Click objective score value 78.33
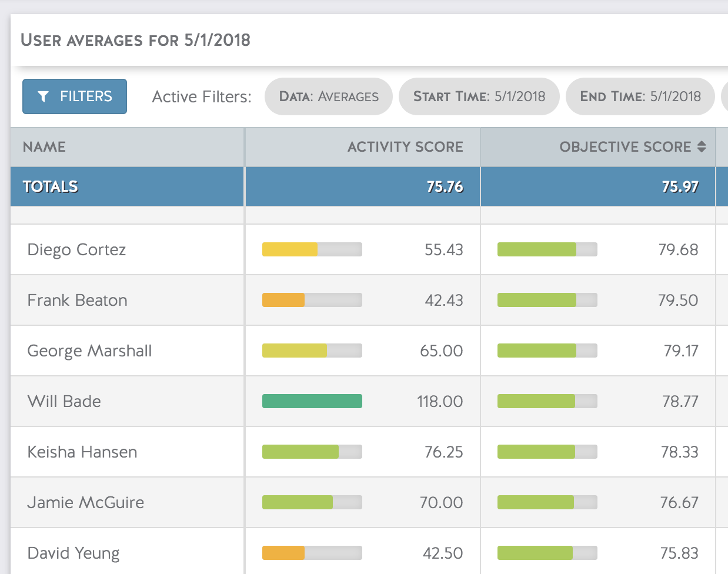Screen dimensions: 728x574 coord(680,452)
